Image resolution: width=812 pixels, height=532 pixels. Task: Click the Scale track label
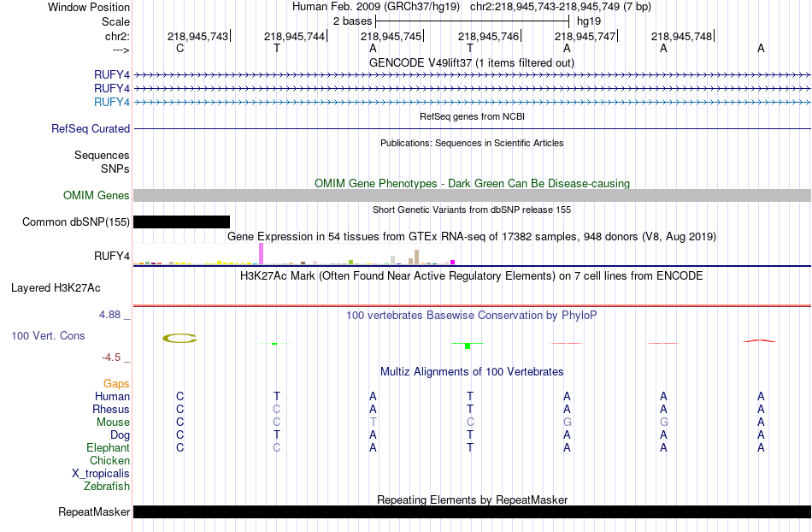(115, 21)
